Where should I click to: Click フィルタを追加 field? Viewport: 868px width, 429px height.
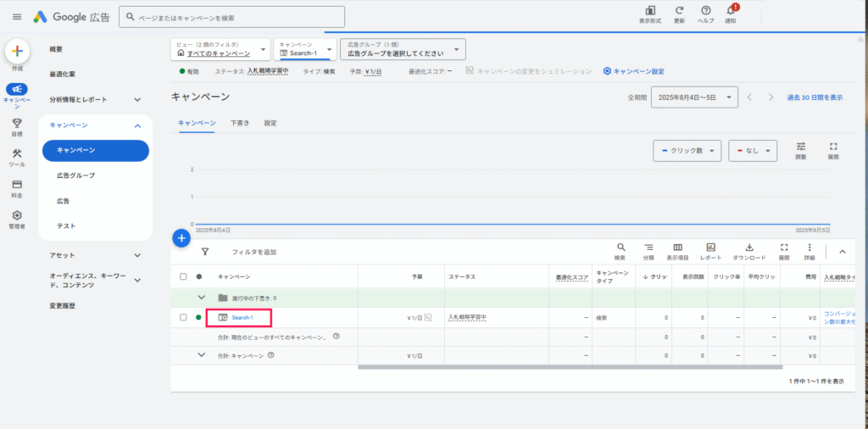[x=254, y=252]
